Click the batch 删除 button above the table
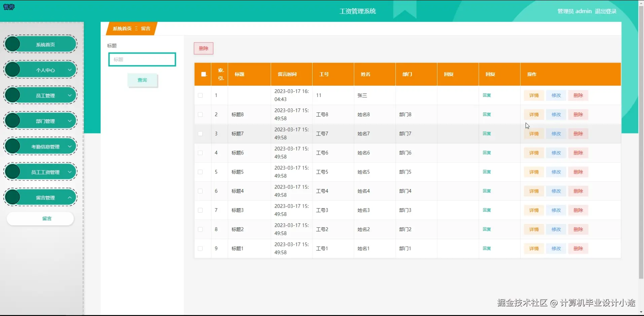This screenshot has width=644, height=316. click(x=204, y=49)
